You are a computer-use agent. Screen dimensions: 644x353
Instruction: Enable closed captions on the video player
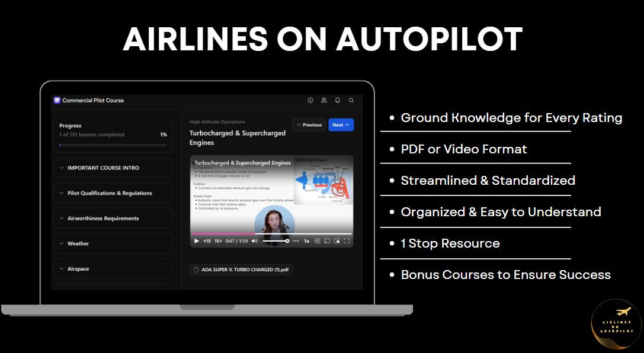click(x=318, y=241)
